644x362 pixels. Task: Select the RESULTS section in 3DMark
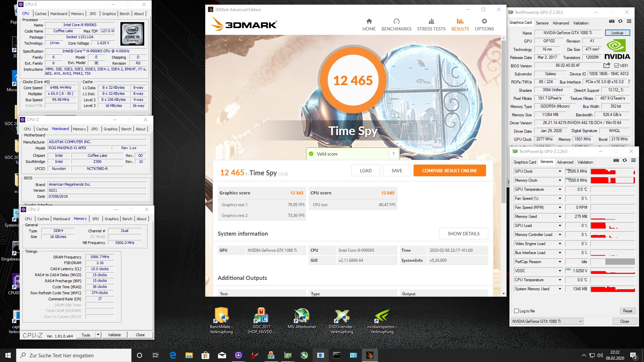click(x=460, y=25)
